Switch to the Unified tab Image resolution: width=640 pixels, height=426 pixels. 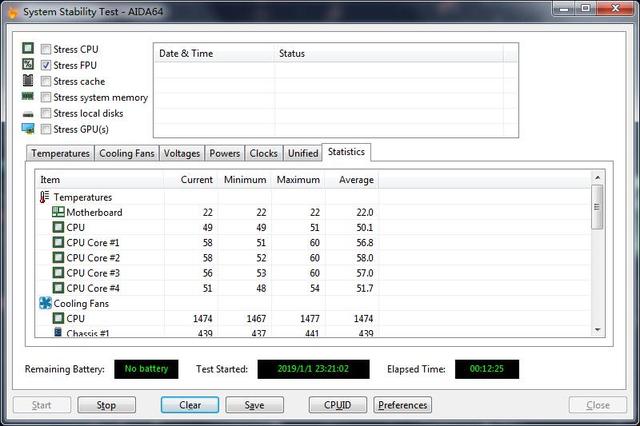point(303,153)
